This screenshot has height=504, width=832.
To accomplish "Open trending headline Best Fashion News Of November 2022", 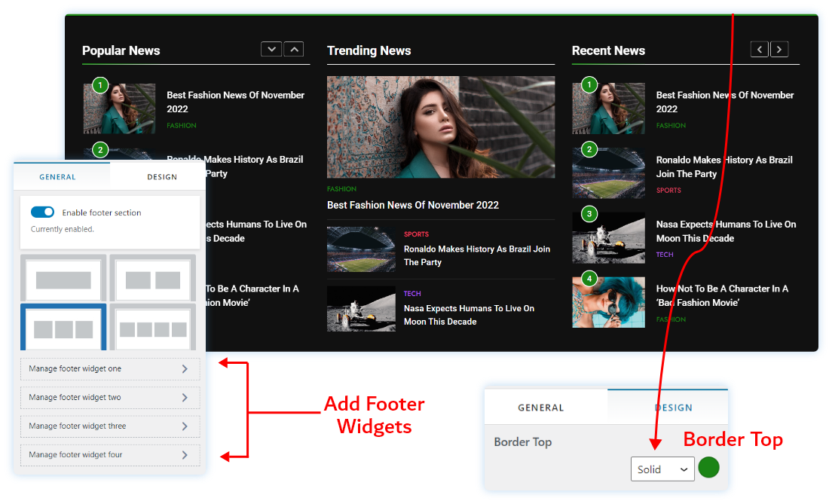I will point(412,205).
